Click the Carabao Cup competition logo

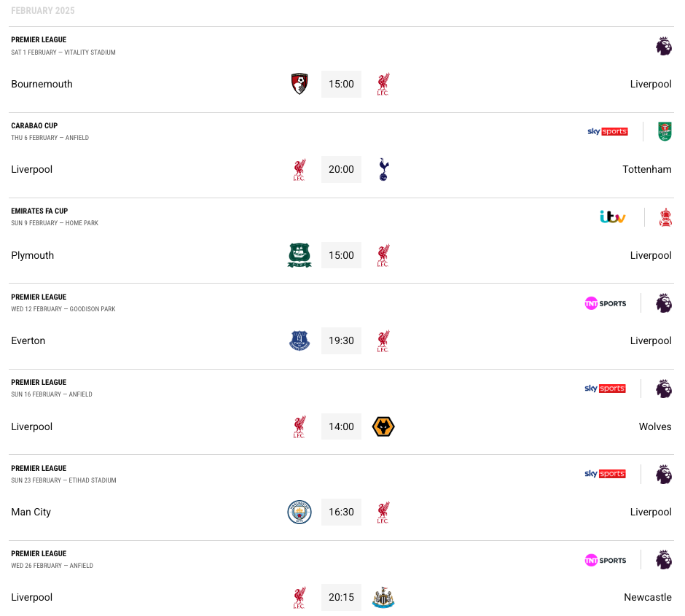click(x=665, y=131)
